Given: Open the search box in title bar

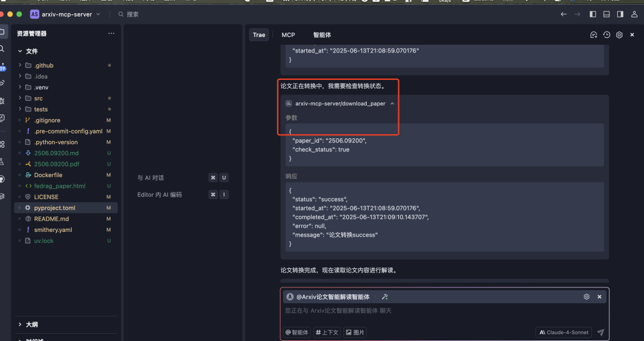Looking at the screenshot, I should (x=128, y=14).
